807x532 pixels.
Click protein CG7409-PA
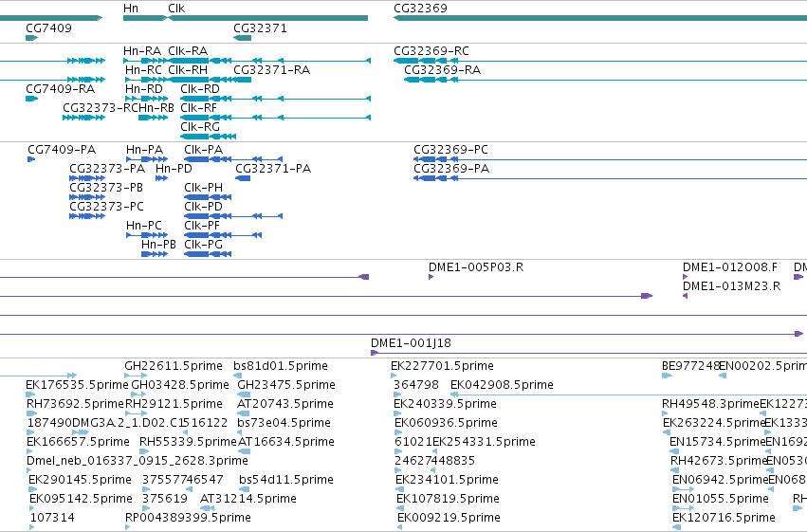pyautogui.click(x=62, y=150)
